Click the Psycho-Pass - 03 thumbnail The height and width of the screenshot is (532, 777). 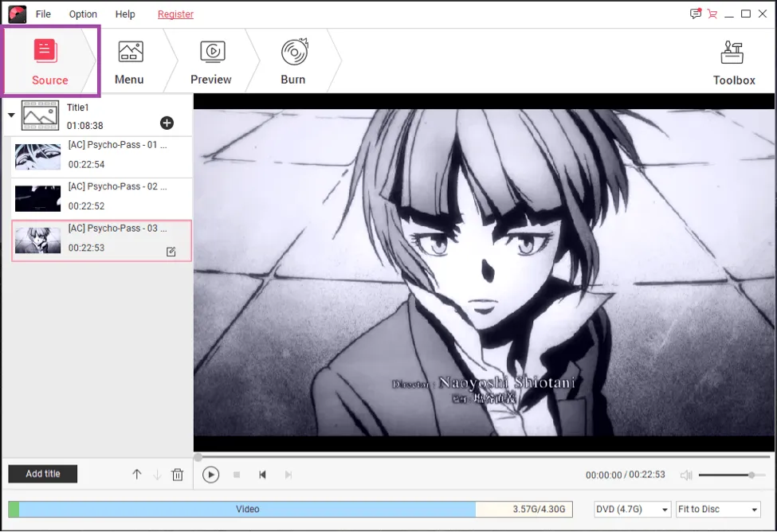click(37, 241)
